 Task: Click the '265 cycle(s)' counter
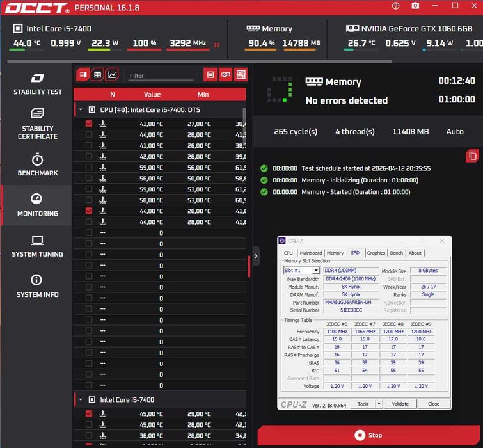point(296,132)
